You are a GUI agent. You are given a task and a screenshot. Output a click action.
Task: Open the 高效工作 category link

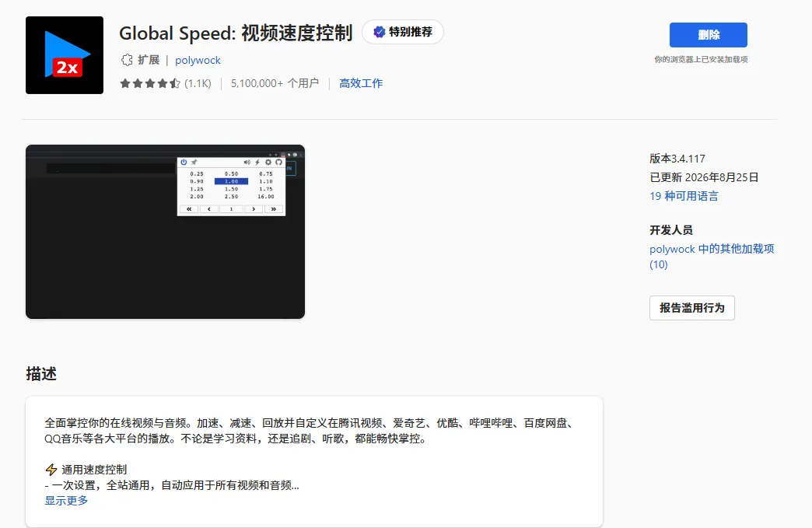pyautogui.click(x=361, y=83)
